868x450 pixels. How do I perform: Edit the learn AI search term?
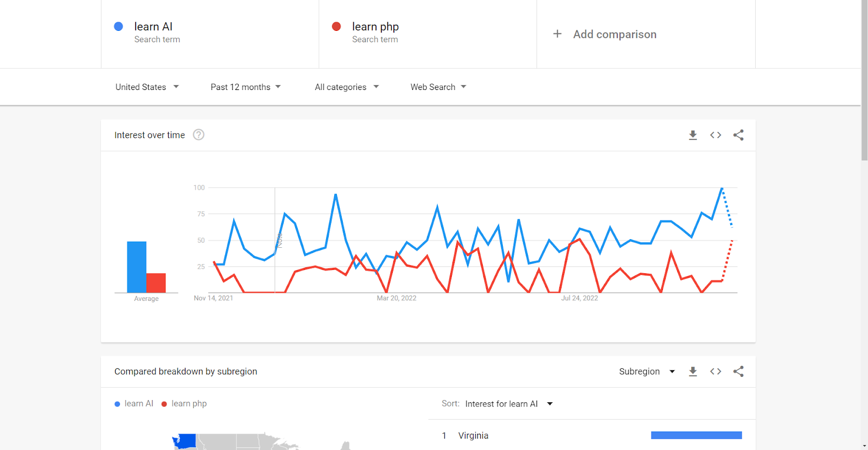click(x=154, y=27)
